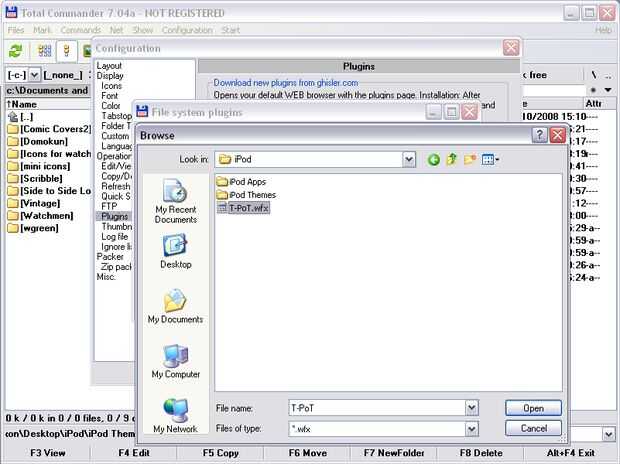
Task: Open the View Menu icon in Browse dialog
Action: [490, 160]
